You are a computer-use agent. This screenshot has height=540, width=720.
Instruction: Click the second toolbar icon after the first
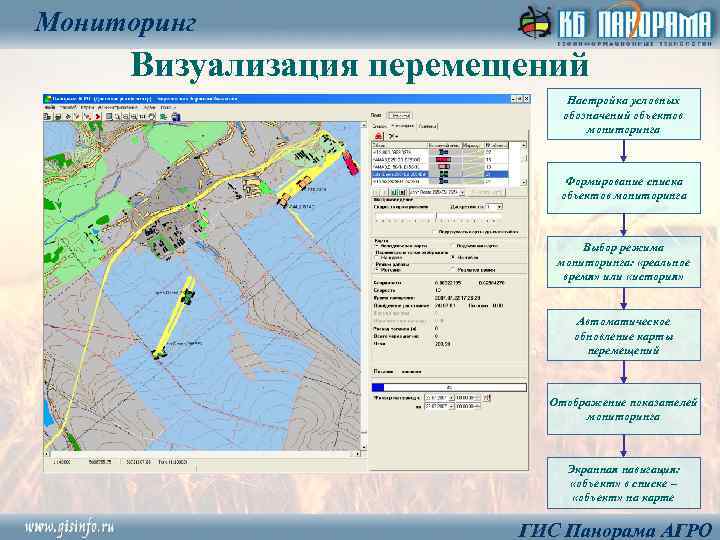(x=58, y=117)
